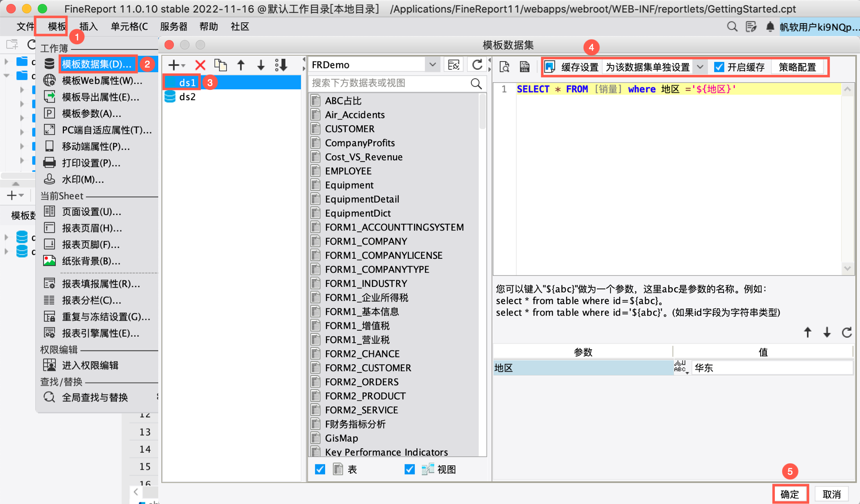The width and height of the screenshot is (860, 504).
Task: Refresh the parameter list icon
Action: click(x=846, y=332)
